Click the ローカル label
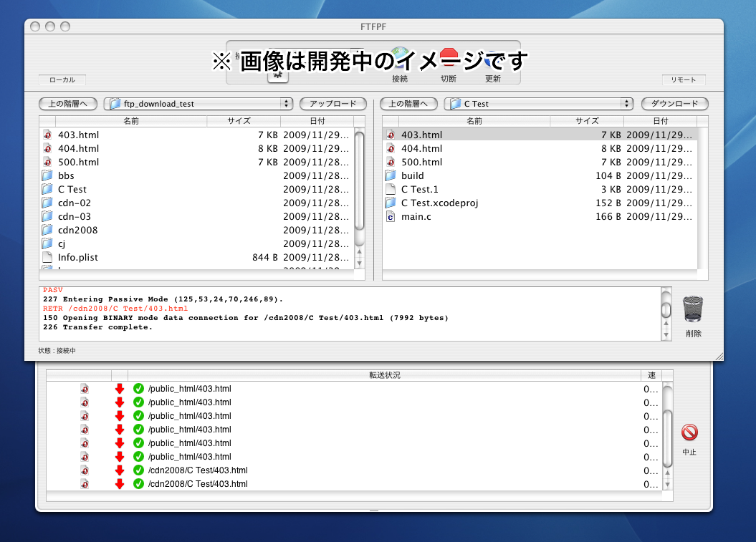 click(x=62, y=80)
